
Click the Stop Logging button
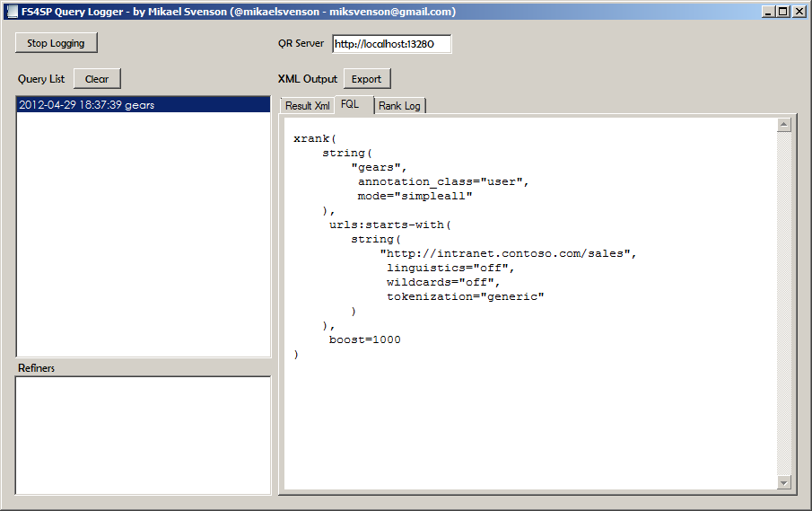56,43
